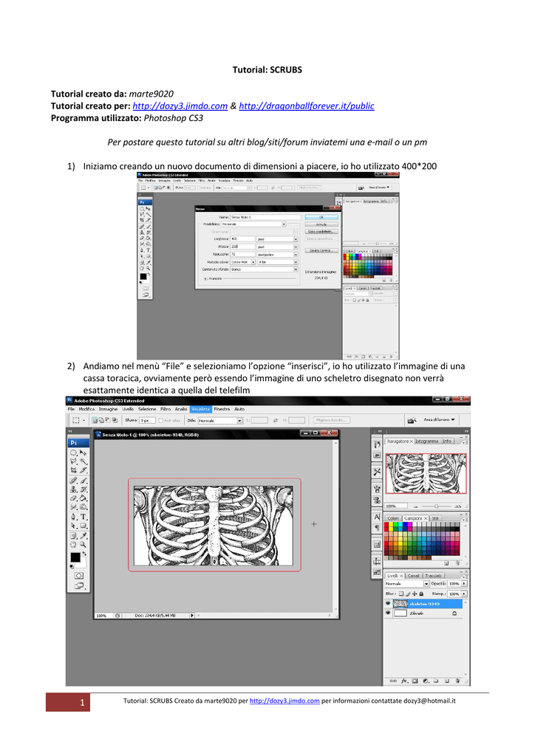Toggle lock all padlock in ribcage Livelli panel
Viewport: 535px width, 756px height.
(x=421, y=594)
